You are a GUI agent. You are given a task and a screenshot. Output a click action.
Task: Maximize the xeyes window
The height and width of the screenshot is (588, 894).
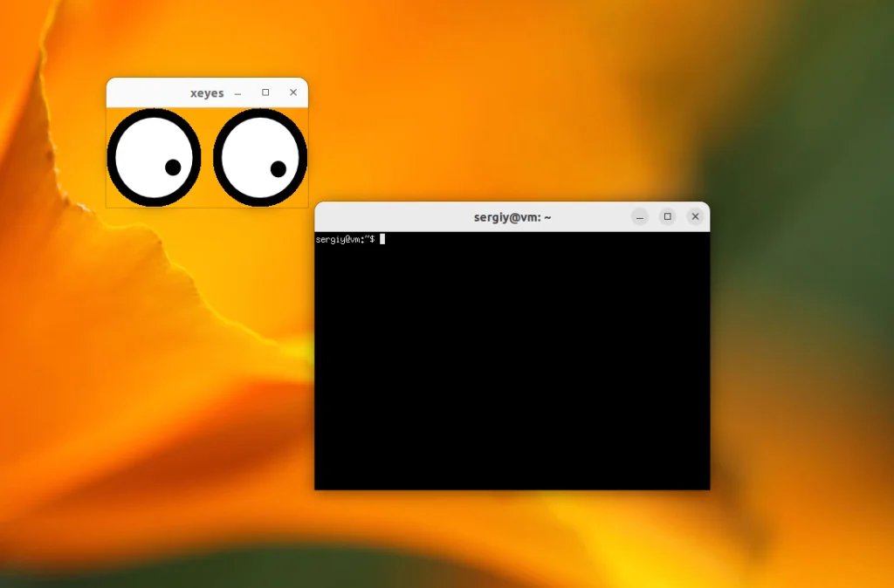pyautogui.click(x=265, y=92)
